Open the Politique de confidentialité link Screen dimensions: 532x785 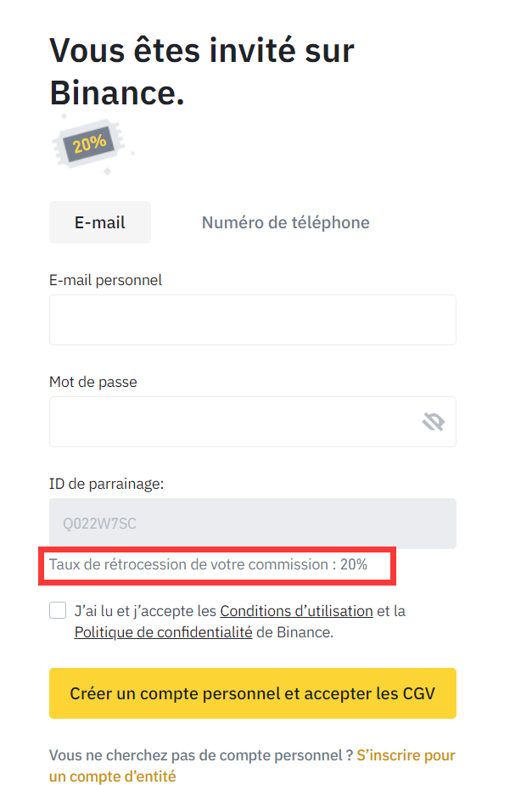pos(163,632)
